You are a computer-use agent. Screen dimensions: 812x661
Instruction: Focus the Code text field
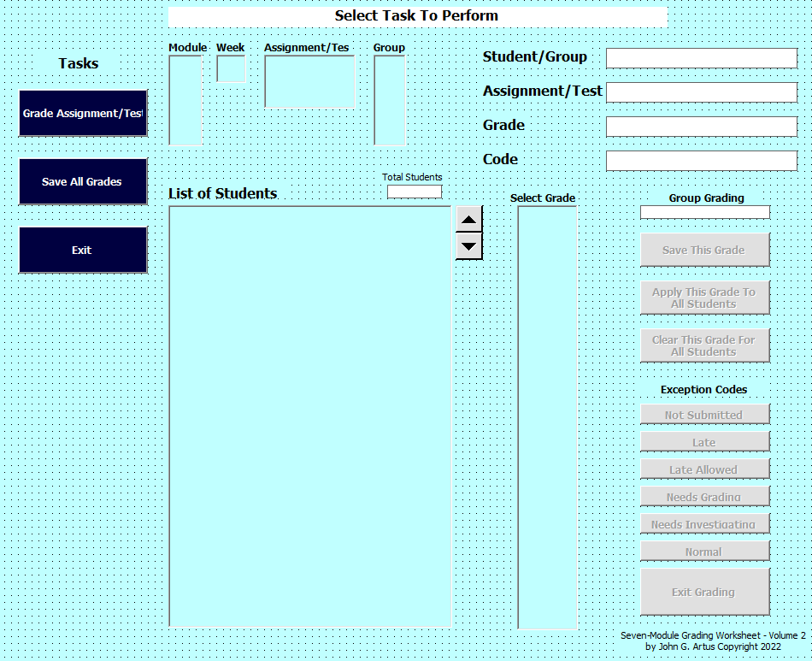701,161
